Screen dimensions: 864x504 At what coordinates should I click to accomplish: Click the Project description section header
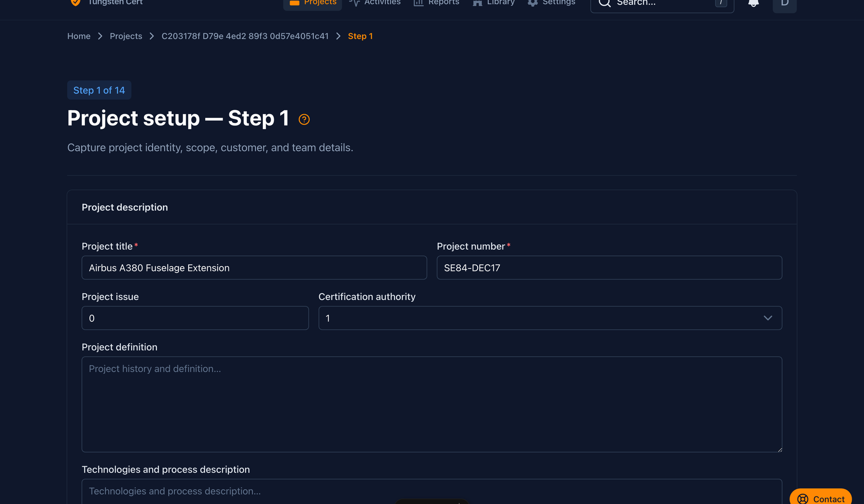point(125,207)
